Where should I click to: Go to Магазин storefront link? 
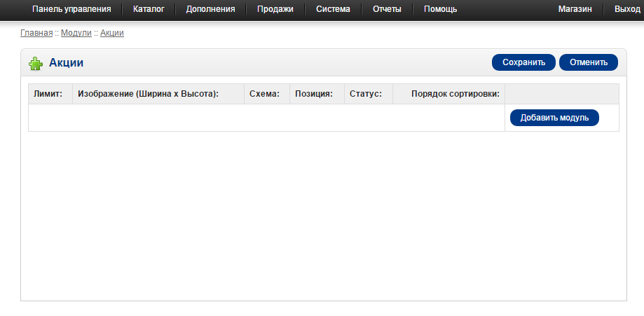(575, 9)
